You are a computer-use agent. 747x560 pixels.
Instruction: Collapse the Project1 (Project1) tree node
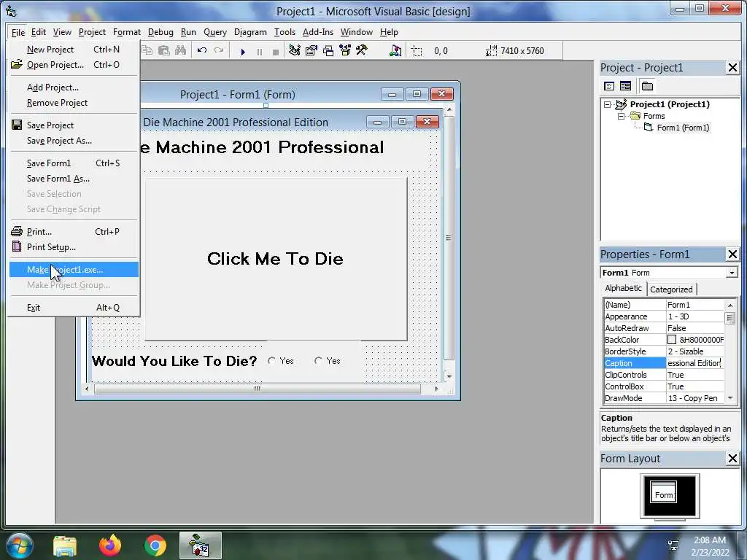[607, 104]
